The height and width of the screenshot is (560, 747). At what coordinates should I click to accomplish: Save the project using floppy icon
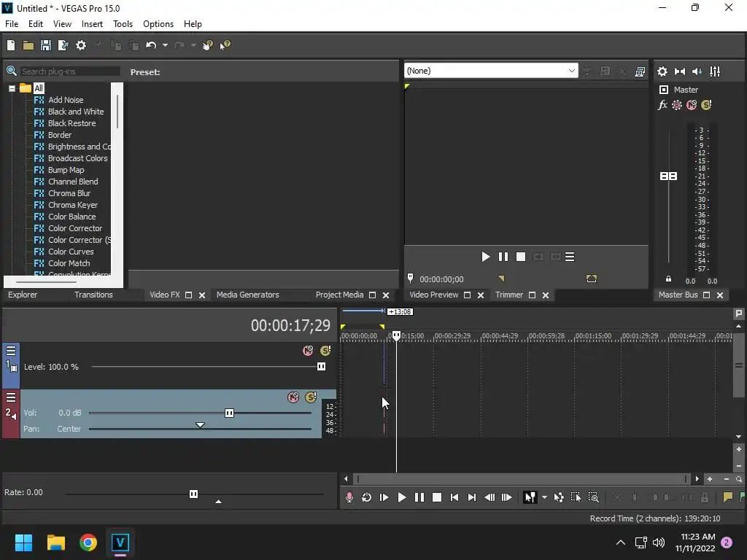coord(46,45)
